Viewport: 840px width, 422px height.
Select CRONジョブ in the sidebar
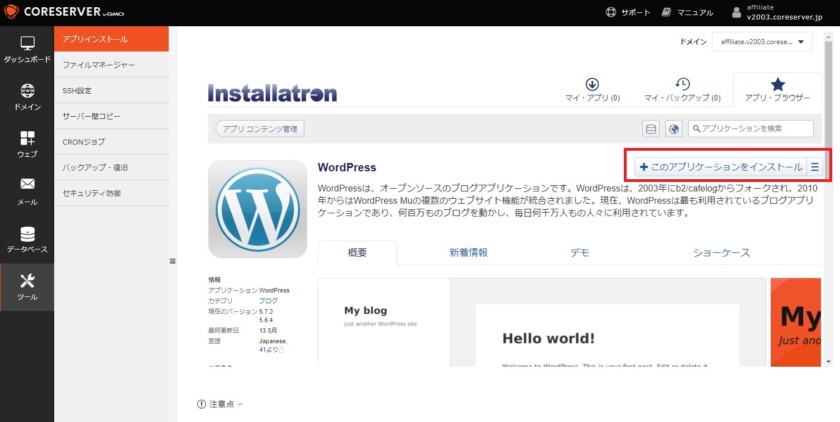pos(111,142)
